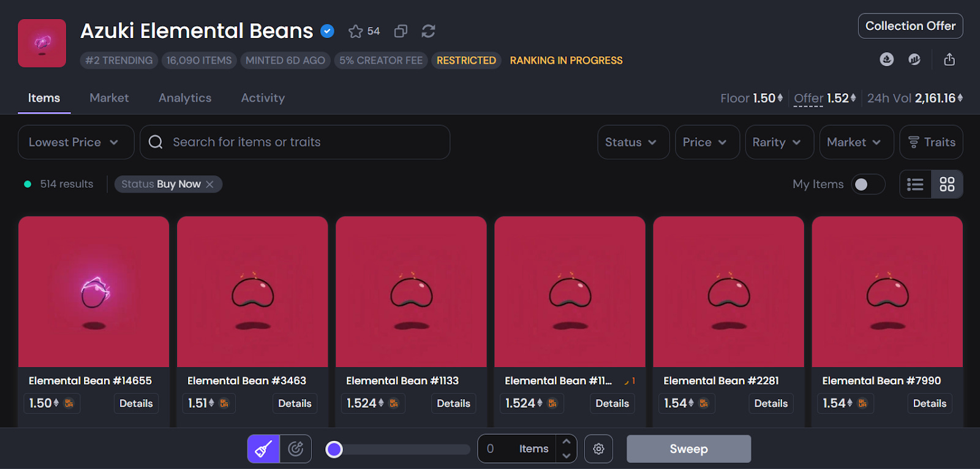Open the Lowest Price sort dropdown

point(76,142)
